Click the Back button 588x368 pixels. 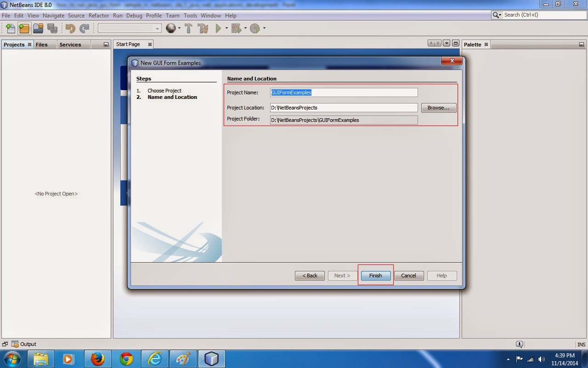point(310,276)
